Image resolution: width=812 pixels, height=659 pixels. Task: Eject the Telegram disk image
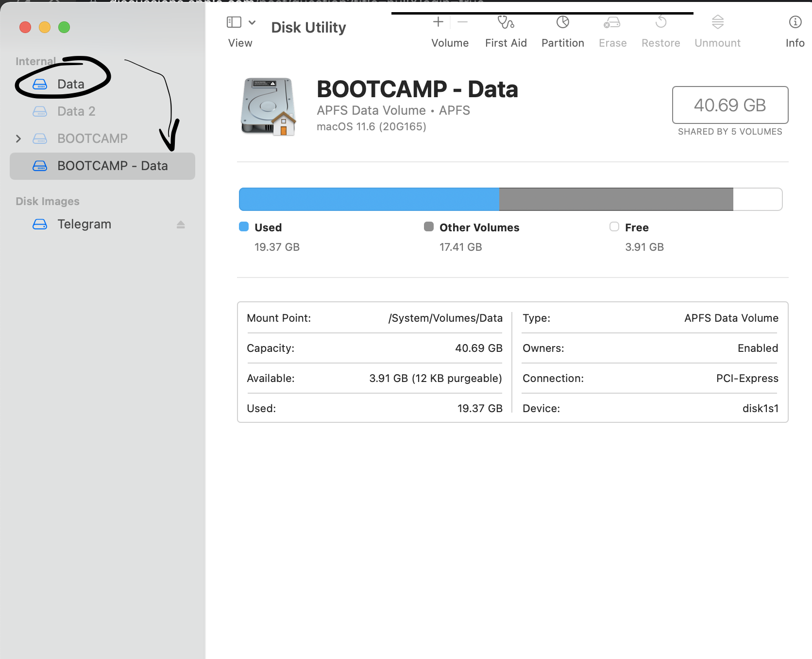click(181, 224)
